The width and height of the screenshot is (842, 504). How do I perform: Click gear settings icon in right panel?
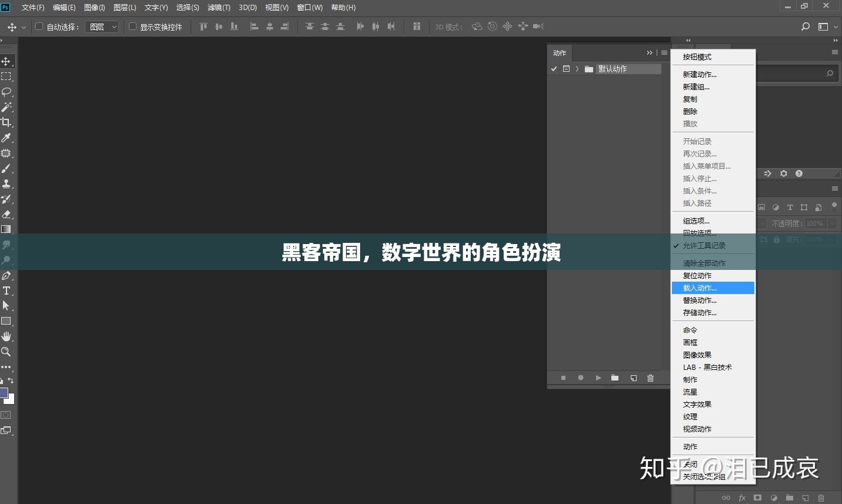tap(783, 173)
